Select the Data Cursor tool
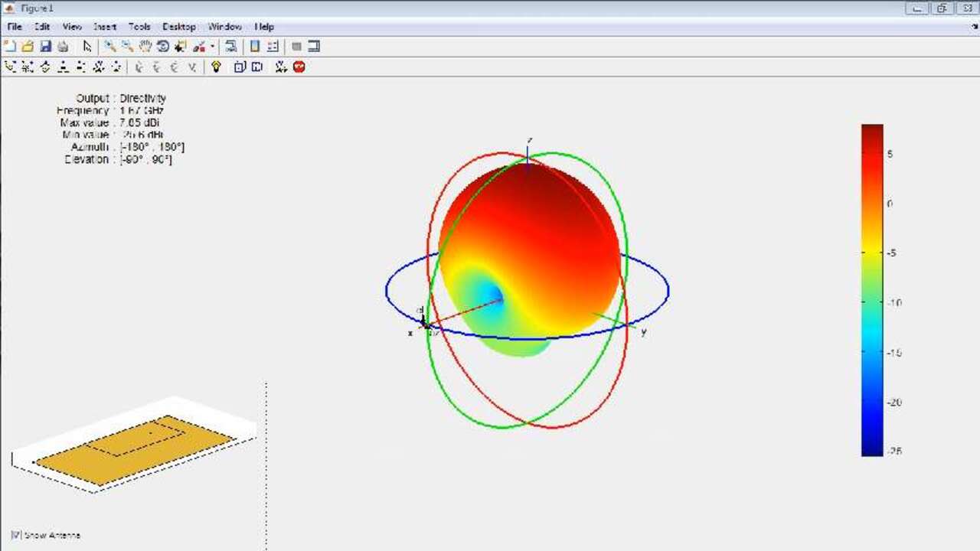980x551 pixels. point(181,47)
